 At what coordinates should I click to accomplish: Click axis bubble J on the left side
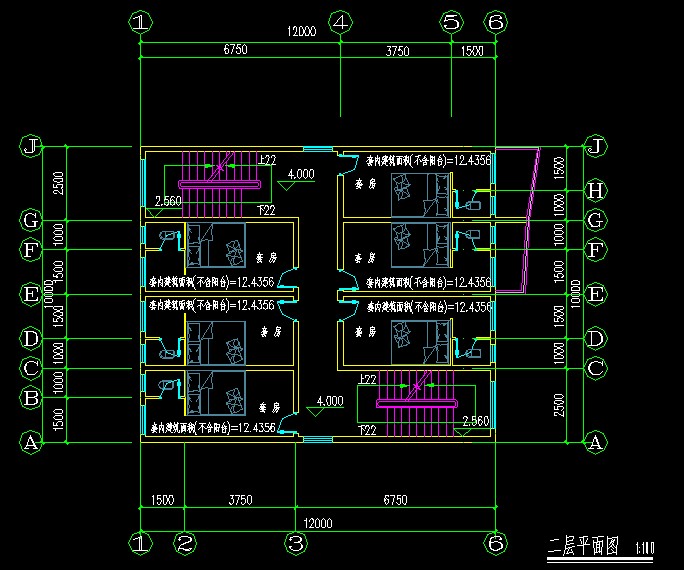(x=31, y=146)
